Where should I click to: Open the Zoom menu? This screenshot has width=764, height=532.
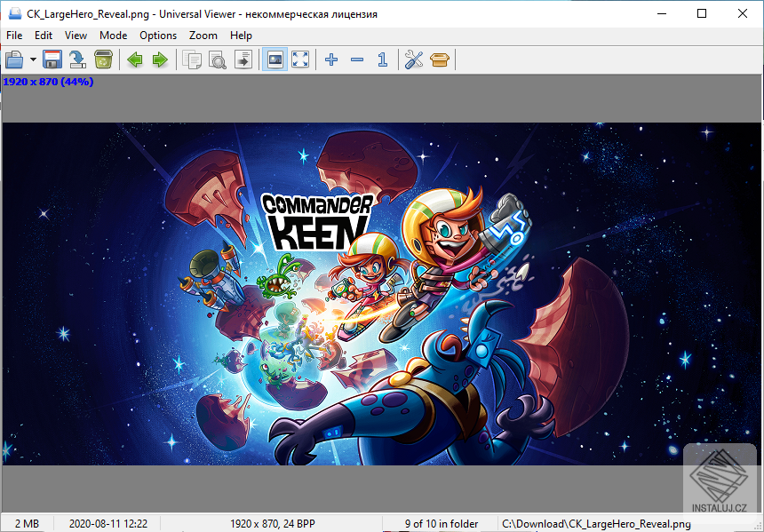(203, 36)
